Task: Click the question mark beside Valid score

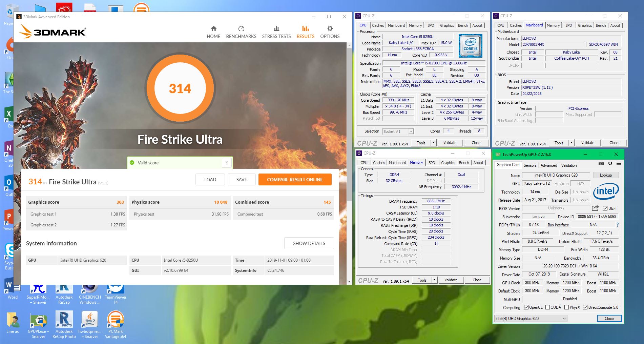Action: click(x=227, y=163)
